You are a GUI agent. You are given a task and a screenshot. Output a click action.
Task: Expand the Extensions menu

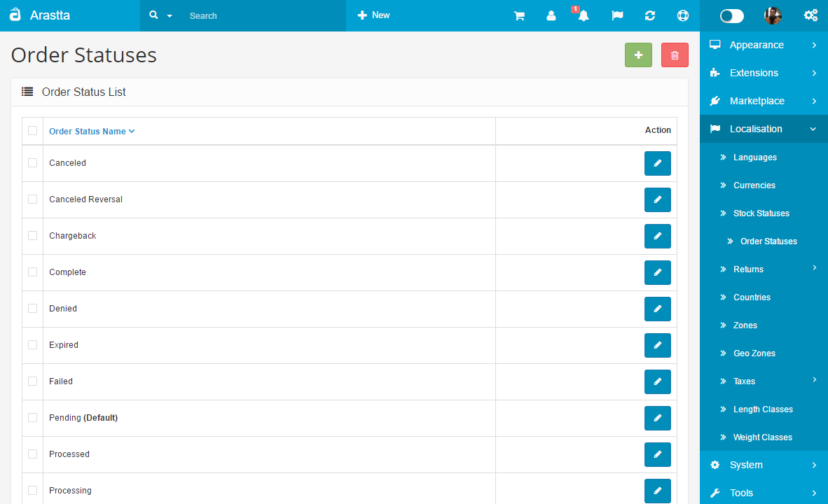[764, 73]
